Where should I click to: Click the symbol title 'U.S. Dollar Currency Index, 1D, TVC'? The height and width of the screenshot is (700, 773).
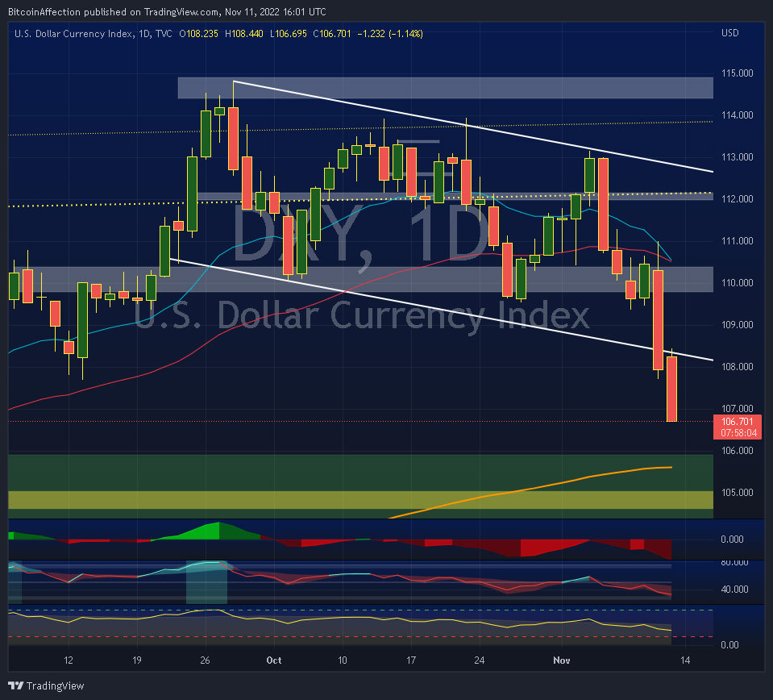tap(94, 34)
